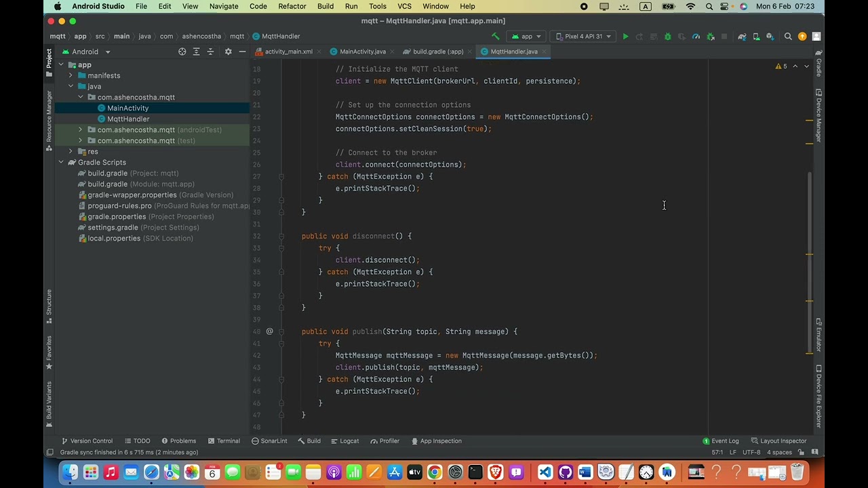
Task: Go to previous highlighted error arrow
Action: coord(795,66)
